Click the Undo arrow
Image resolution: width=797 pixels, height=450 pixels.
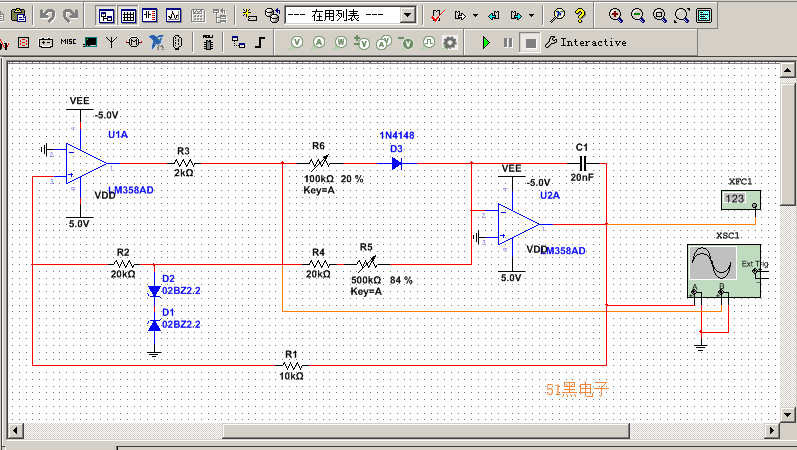coord(47,15)
